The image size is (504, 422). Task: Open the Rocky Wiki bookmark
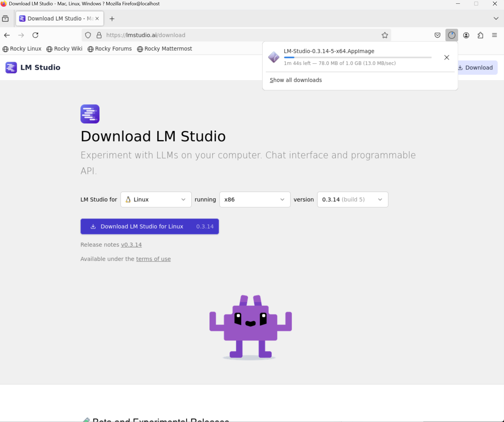pyautogui.click(x=64, y=49)
